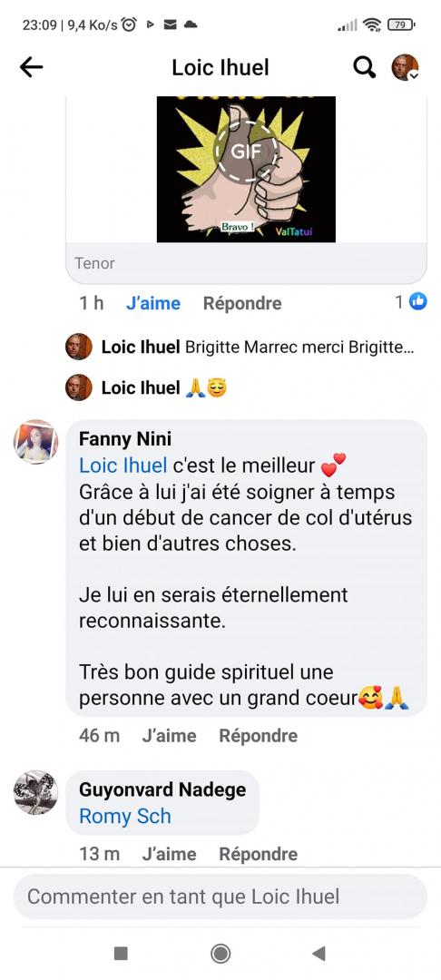This screenshot has height=980, width=441.
Task: Play the thumbs-up Bravo GIF
Action: [246, 169]
